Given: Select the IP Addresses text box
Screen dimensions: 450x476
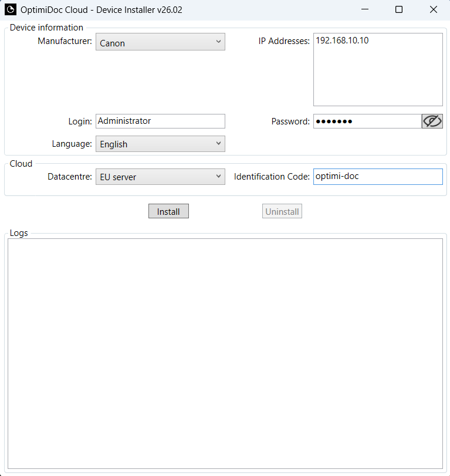Looking at the screenshot, I should [x=378, y=69].
